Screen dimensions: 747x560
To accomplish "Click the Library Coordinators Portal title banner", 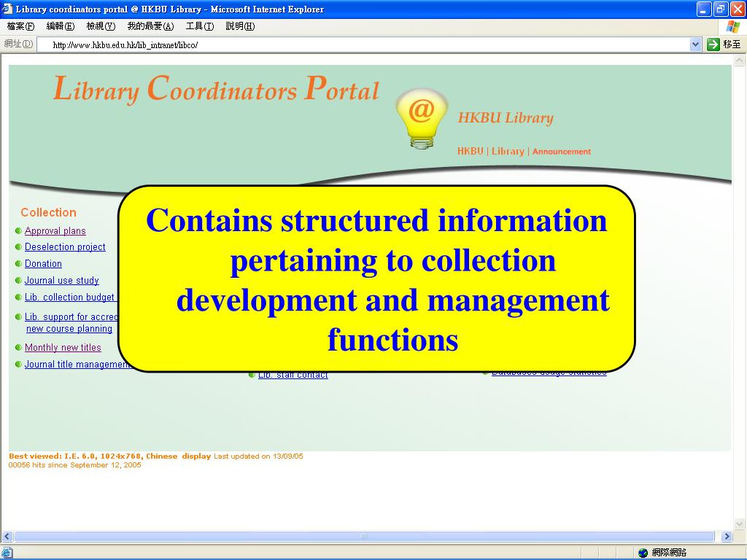I will point(216,88).
